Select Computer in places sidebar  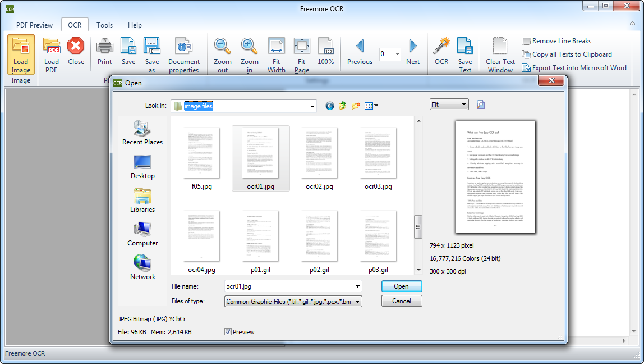pyautogui.click(x=142, y=234)
